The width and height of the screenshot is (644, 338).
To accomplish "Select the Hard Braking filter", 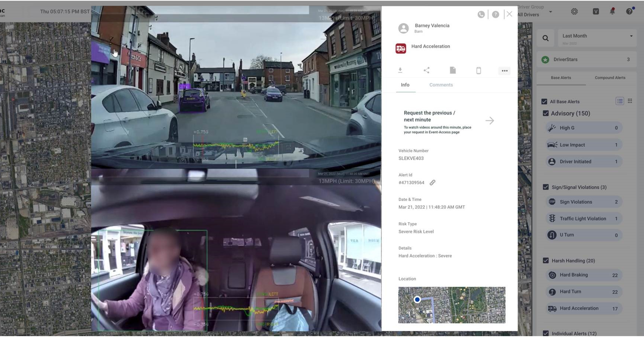I will coord(584,275).
